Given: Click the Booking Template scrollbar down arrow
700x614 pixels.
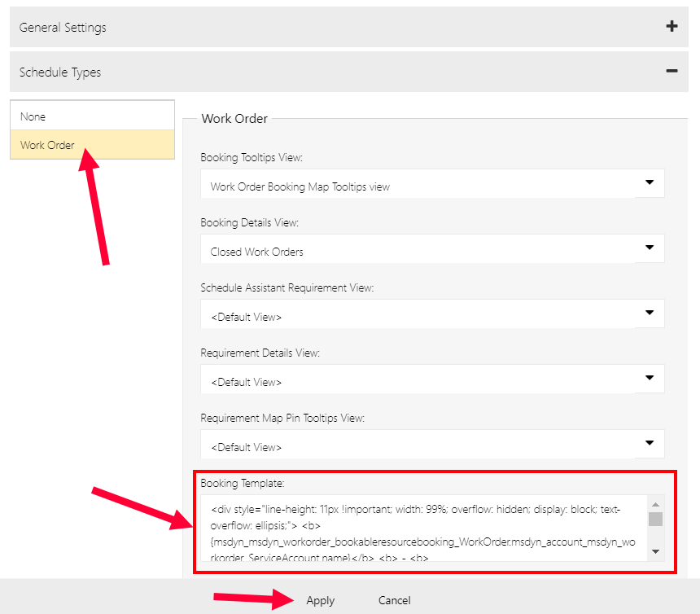Looking at the screenshot, I should click(656, 552).
